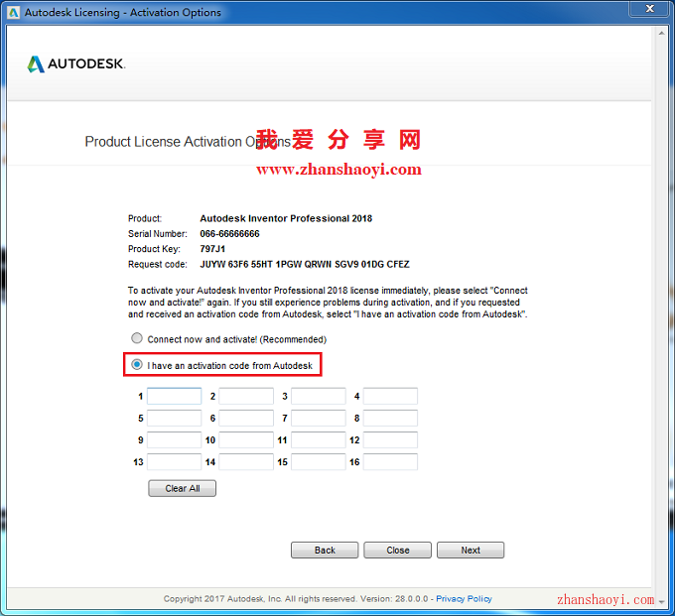Click activation code field 15
675x616 pixels.
tap(318, 462)
